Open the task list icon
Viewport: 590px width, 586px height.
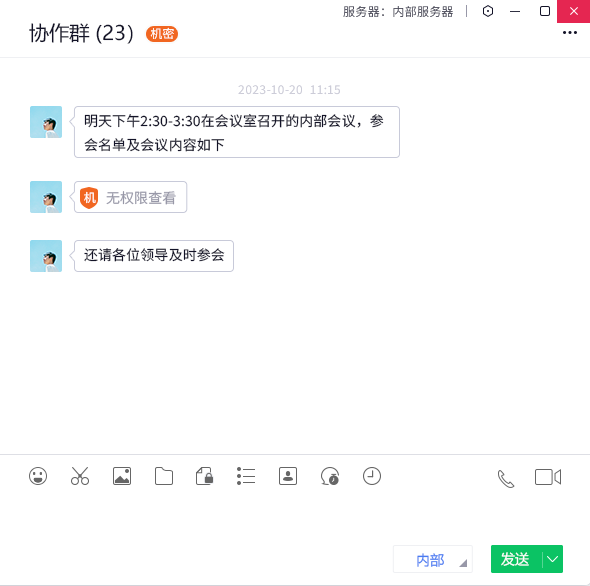246,476
